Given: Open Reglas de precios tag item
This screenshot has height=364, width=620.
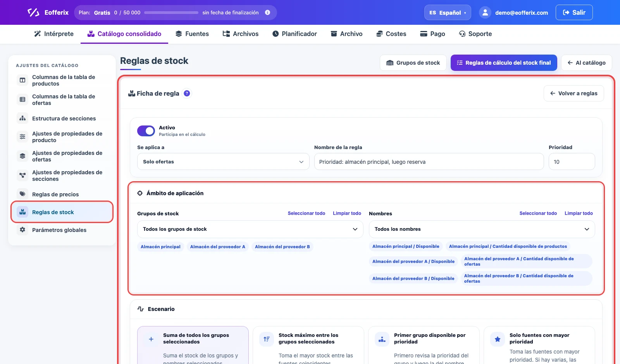Looking at the screenshot, I should pyautogui.click(x=62, y=194).
